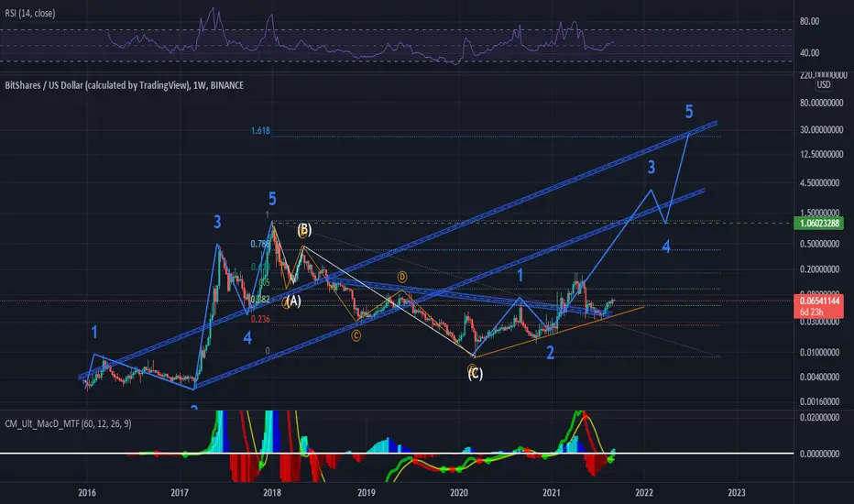Click the 0.00400000 price axis value
The height and width of the screenshot is (504, 854).
click(819, 377)
